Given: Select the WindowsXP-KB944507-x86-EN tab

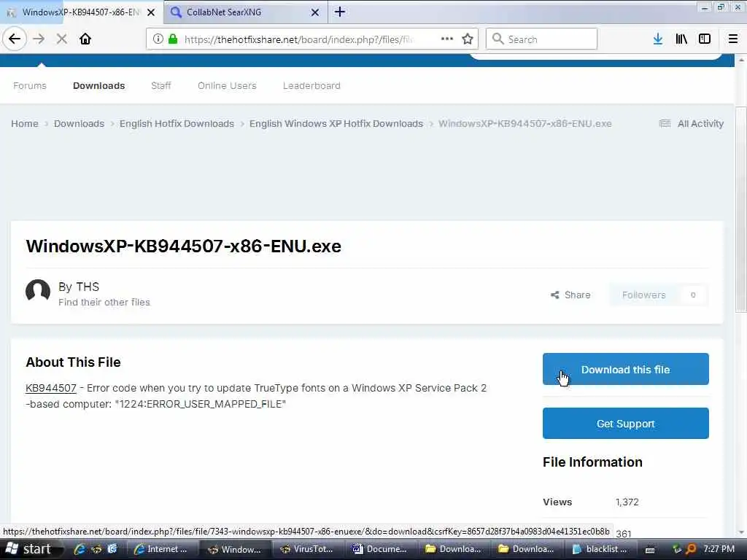Looking at the screenshot, I should click(x=81, y=12).
